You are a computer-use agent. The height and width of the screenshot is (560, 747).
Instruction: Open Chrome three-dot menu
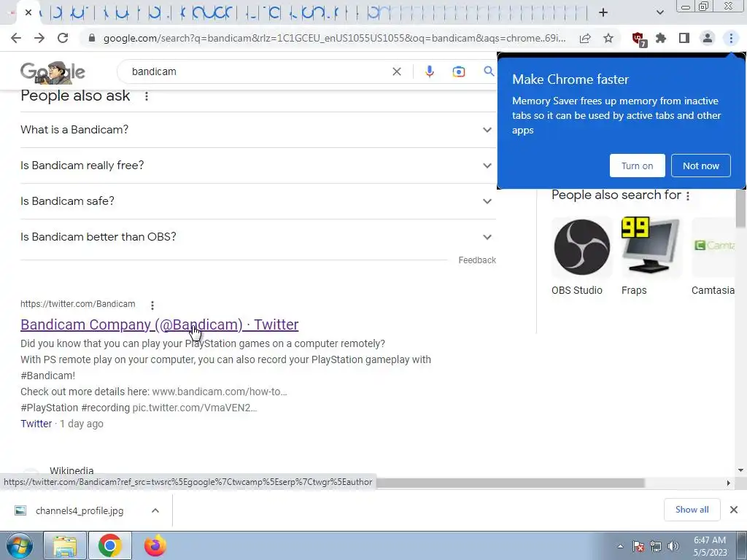click(x=731, y=38)
